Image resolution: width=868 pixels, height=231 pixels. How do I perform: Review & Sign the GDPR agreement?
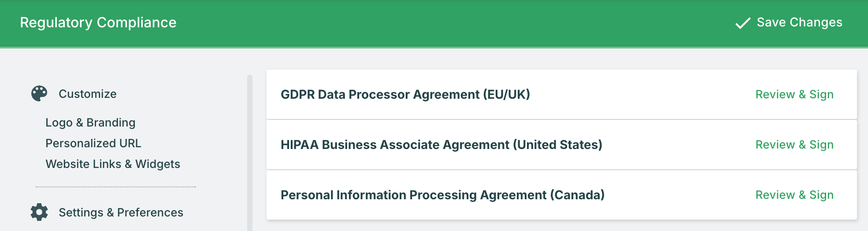pos(794,94)
